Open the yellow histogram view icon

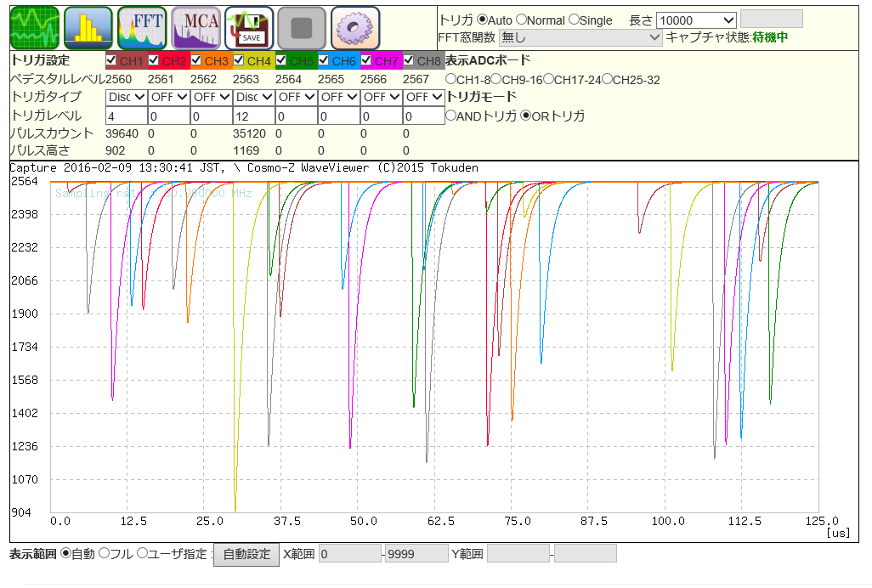tap(88, 28)
